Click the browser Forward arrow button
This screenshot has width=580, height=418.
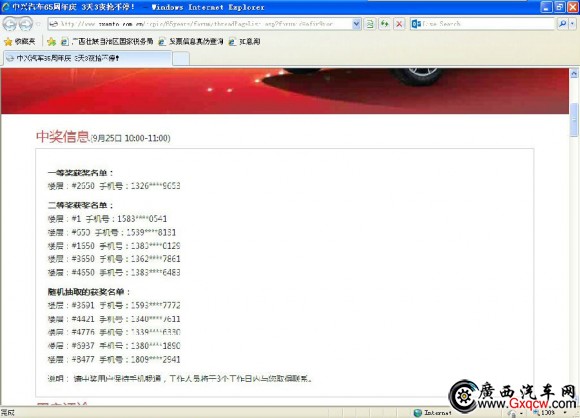coord(26,24)
